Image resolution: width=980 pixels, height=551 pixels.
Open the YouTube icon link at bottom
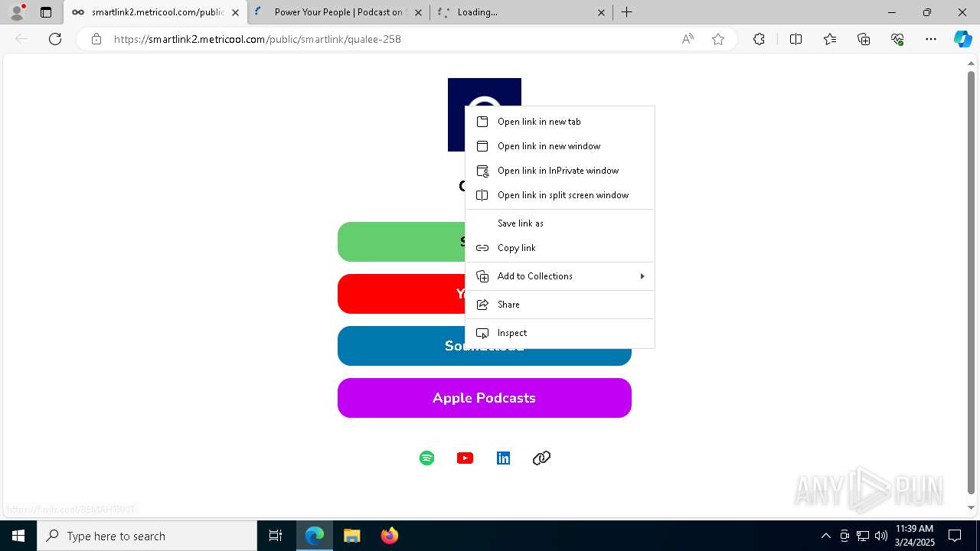pos(465,458)
